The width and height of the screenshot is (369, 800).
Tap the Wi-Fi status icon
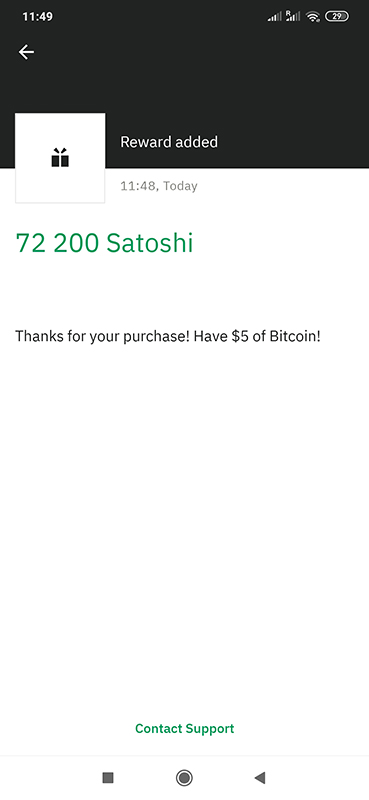pyautogui.click(x=312, y=17)
